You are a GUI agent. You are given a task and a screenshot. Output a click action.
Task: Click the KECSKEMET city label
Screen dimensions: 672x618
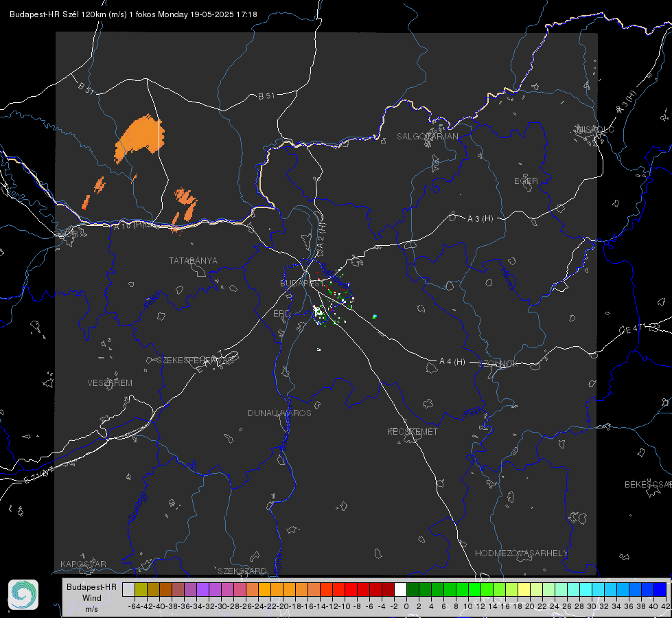pyautogui.click(x=413, y=432)
